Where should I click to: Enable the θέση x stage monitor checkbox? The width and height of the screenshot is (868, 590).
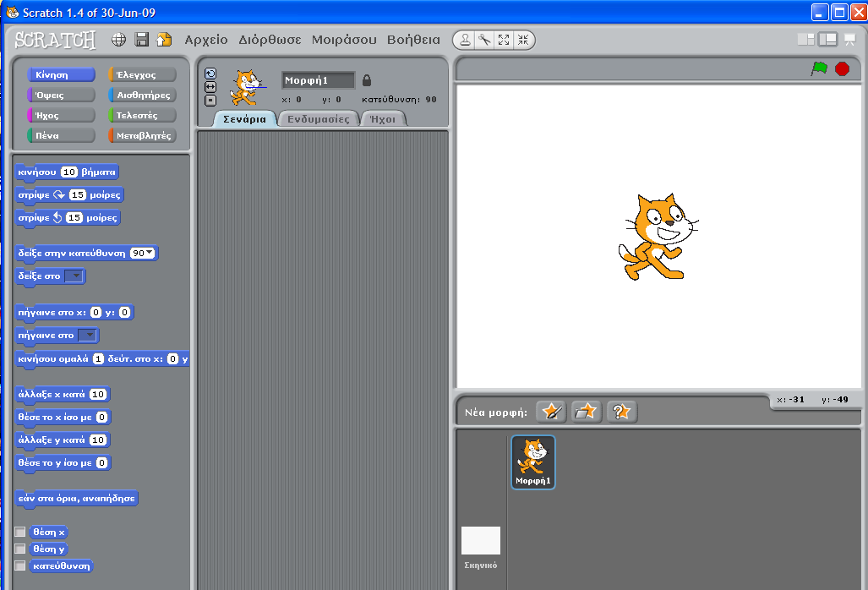(x=20, y=532)
